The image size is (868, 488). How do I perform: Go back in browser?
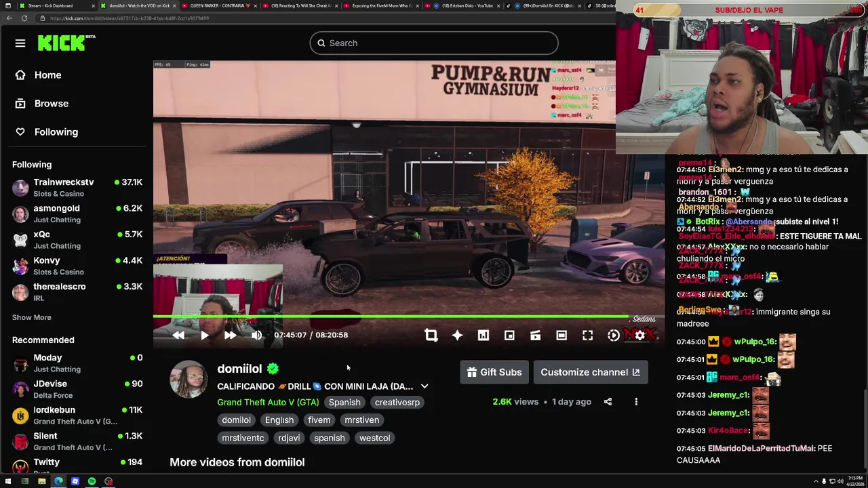pyautogui.click(x=9, y=18)
